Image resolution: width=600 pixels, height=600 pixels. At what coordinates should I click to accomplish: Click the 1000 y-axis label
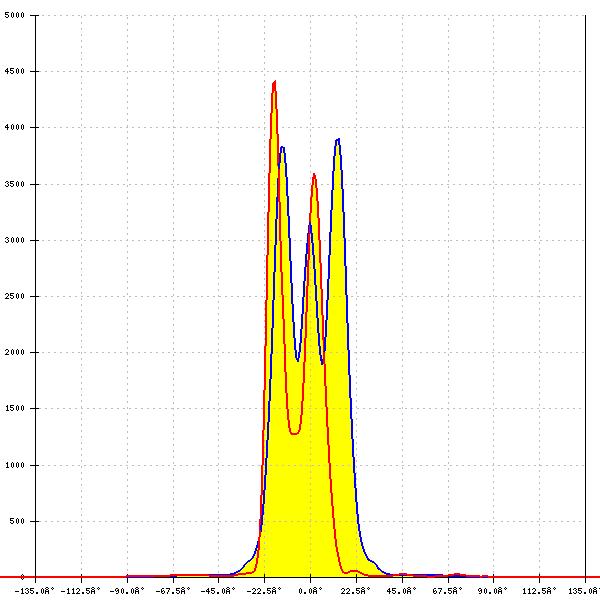coord(15,465)
